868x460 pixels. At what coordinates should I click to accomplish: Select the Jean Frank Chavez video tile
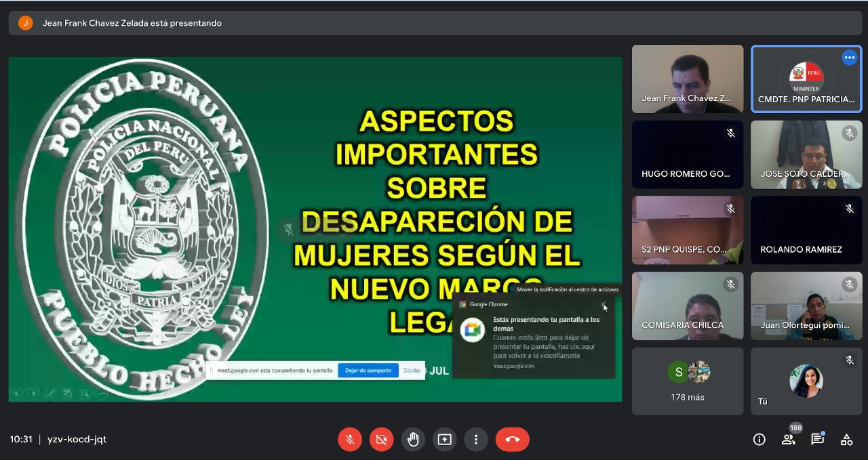pyautogui.click(x=688, y=79)
